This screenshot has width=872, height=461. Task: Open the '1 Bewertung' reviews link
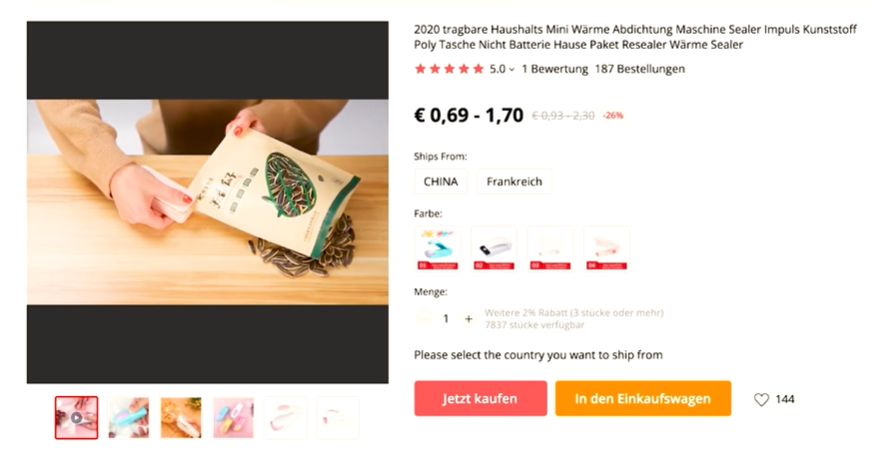point(554,70)
